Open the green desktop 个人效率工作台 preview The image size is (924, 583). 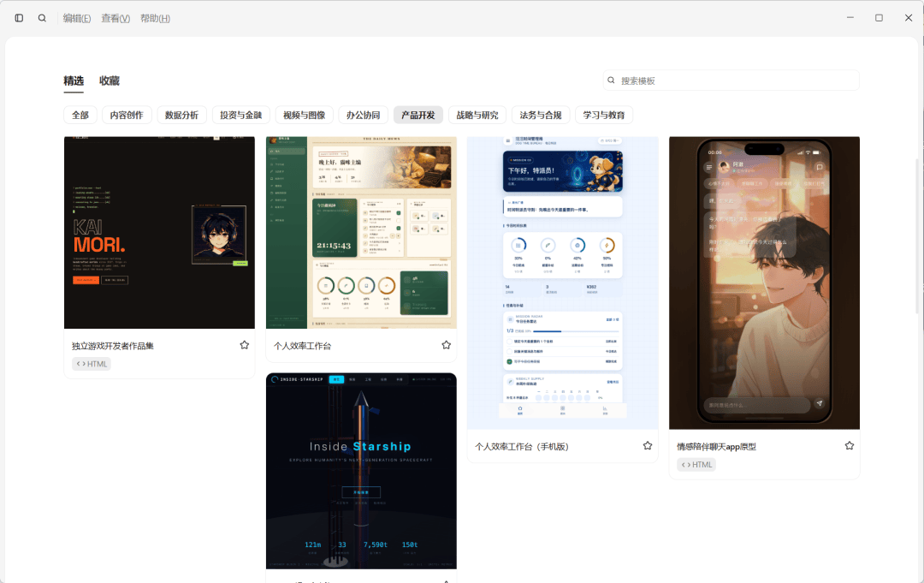click(x=361, y=232)
